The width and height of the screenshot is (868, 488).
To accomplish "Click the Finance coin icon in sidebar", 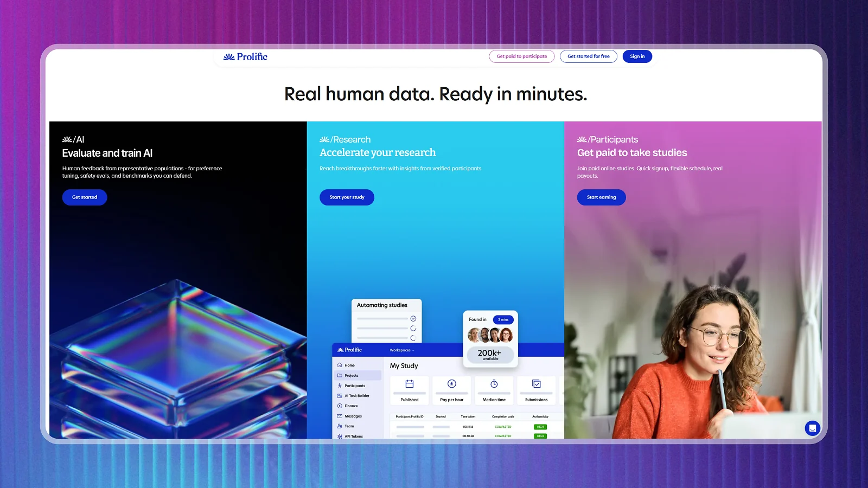I will point(340,406).
